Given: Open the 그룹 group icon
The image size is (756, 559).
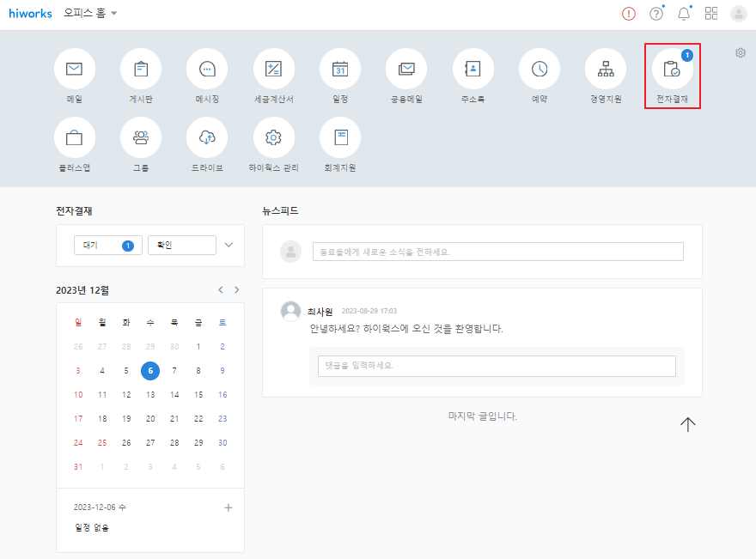Looking at the screenshot, I should [x=141, y=138].
